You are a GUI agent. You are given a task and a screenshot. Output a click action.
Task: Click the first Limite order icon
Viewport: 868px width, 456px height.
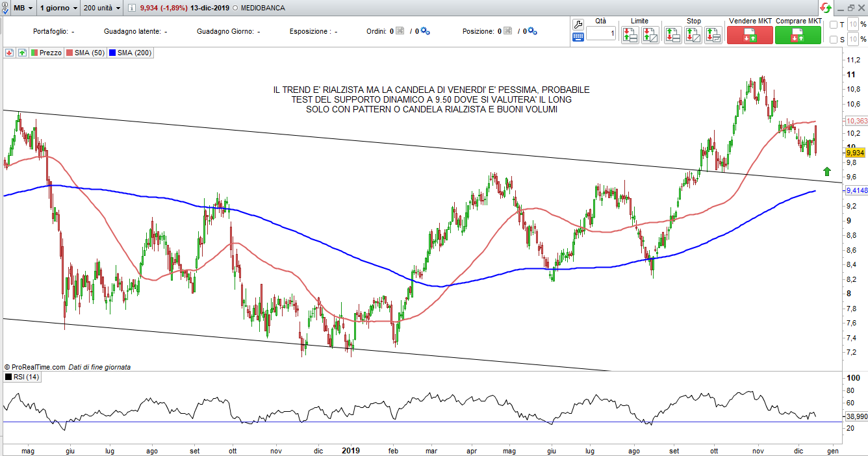(630, 34)
